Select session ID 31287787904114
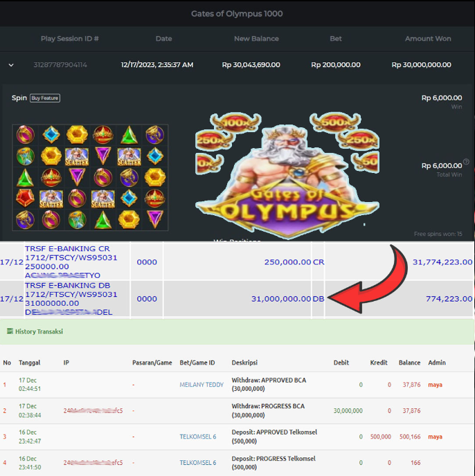This screenshot has height=476, width=475. click(x=60, y=65)
